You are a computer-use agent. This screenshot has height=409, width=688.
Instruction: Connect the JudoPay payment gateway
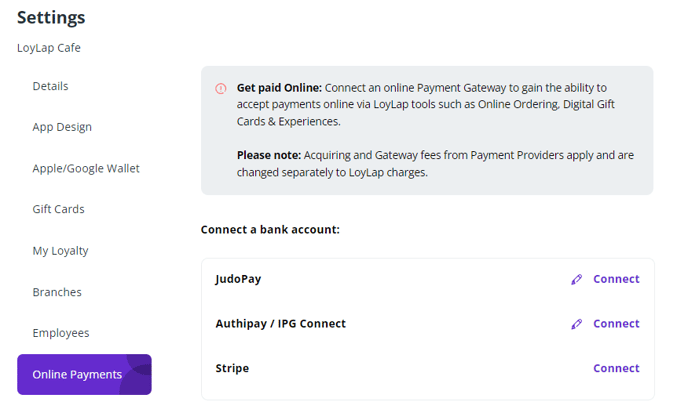tap(616, 279)
